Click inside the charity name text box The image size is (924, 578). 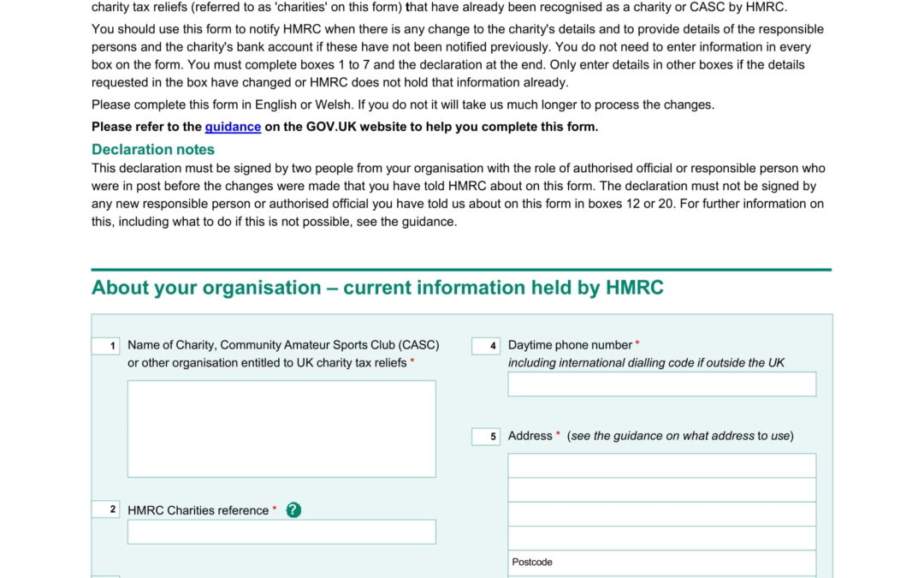tap(281, 426)
